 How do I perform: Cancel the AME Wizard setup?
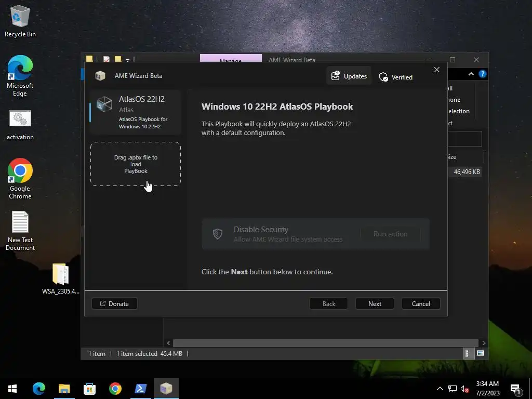(x=421, y=303)
